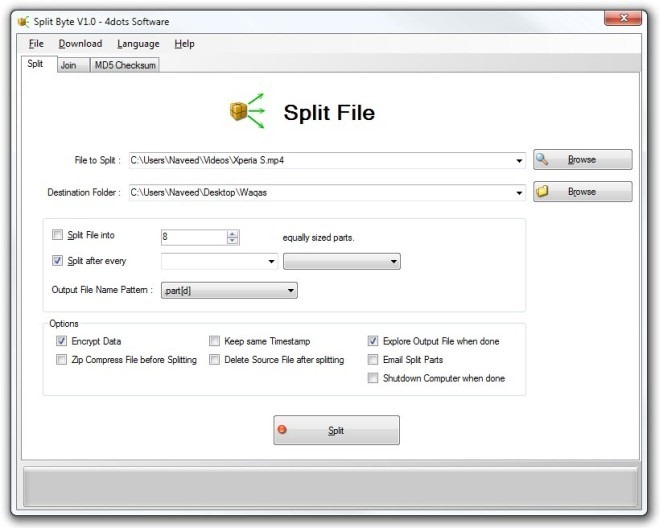Expand the File to Split path dropdown arrow
Image resolution: width=660 pixels, height=528 pixels.
click(519, 160)
